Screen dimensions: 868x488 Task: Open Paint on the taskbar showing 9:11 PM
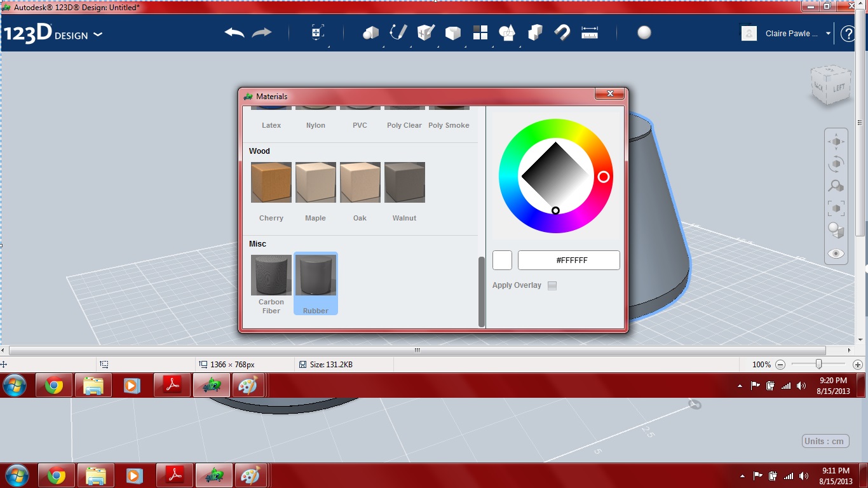tap(250, 475)
